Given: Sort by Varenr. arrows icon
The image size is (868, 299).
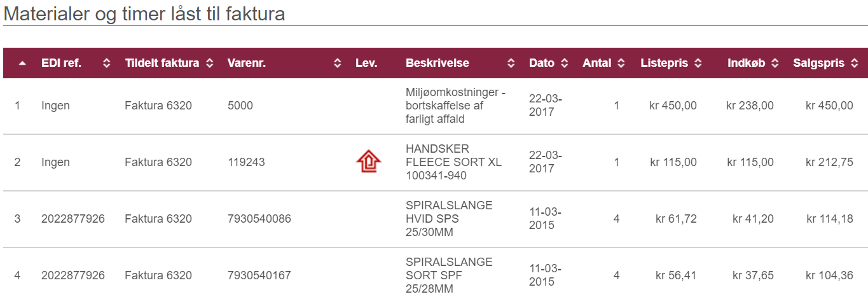Looking at the screenshot, I should [x=338, y=63].
